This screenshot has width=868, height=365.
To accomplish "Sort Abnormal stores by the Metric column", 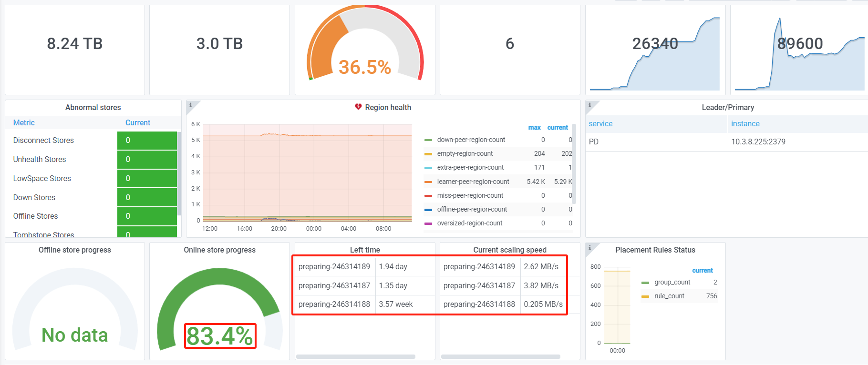I will 24,123.
